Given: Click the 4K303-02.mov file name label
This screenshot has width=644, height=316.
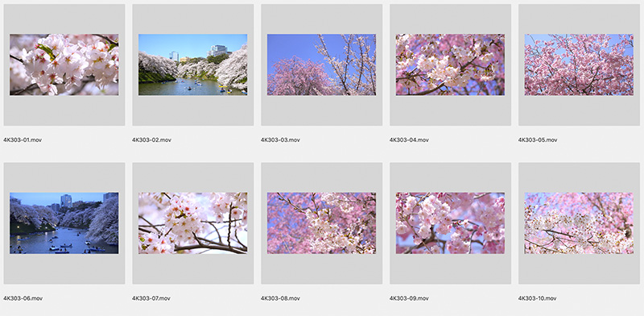Looking at the screenshot, I should [x=151, y=140].
